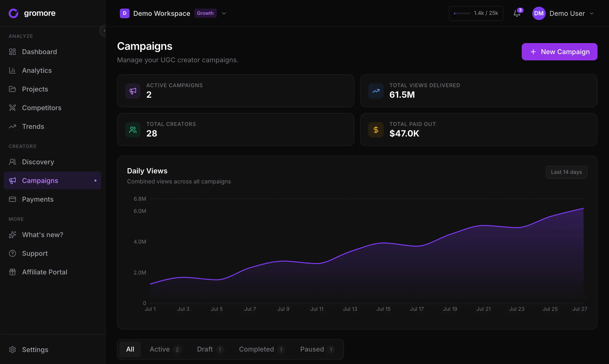Image resolution: width=609 pixels, height=364 pixels.
Task: Click the Projects folder icon
Action: point(12,89)
